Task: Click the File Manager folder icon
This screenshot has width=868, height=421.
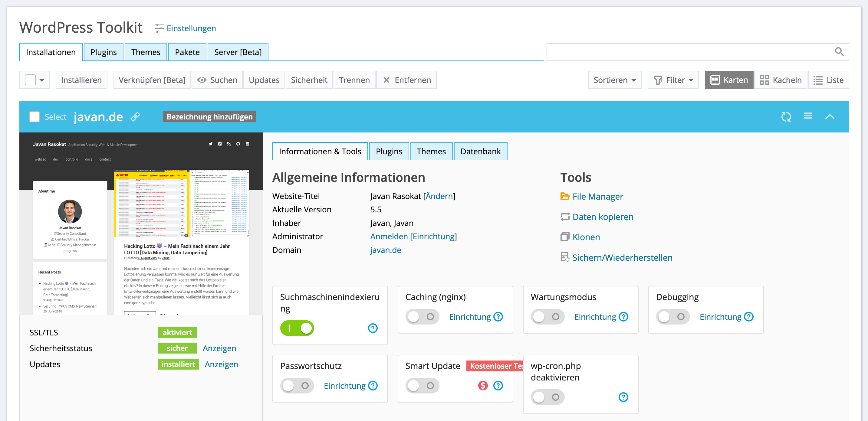Action: (x=565, y=196)
